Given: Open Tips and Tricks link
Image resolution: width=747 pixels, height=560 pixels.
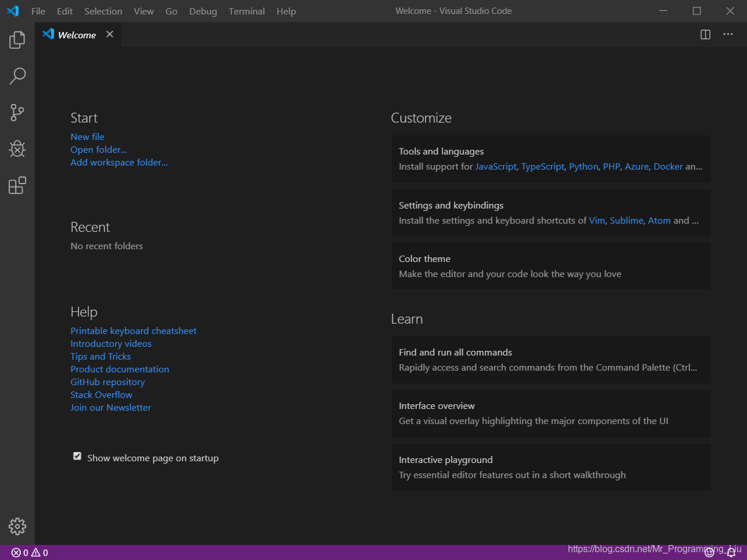Looking at the screenshot, I should pos(101,357).
